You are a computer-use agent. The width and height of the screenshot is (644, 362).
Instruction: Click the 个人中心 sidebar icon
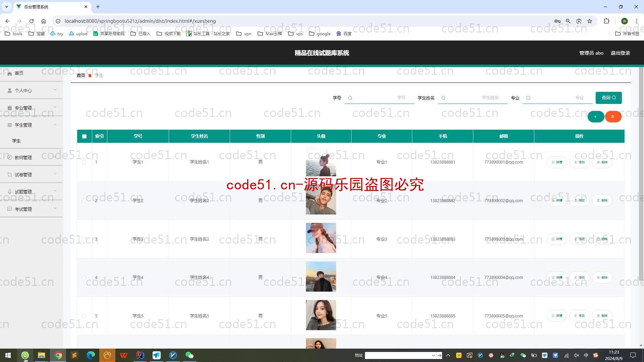click(10, 90)
